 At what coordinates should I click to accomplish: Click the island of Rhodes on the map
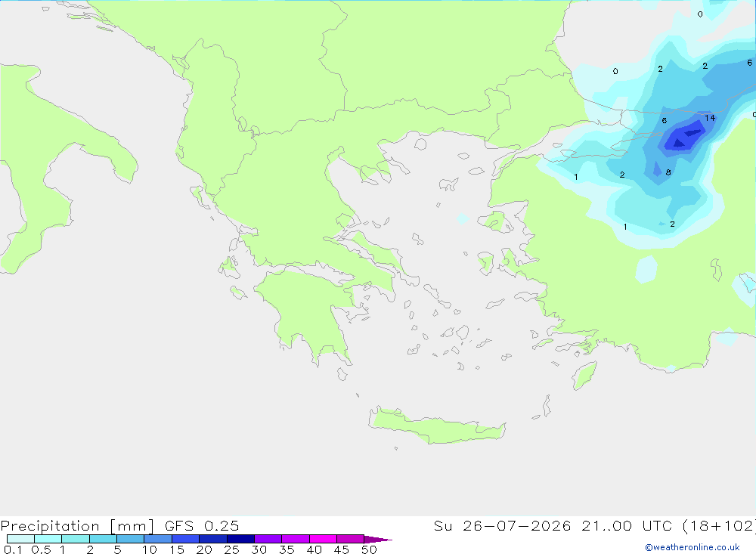[584, 376]
